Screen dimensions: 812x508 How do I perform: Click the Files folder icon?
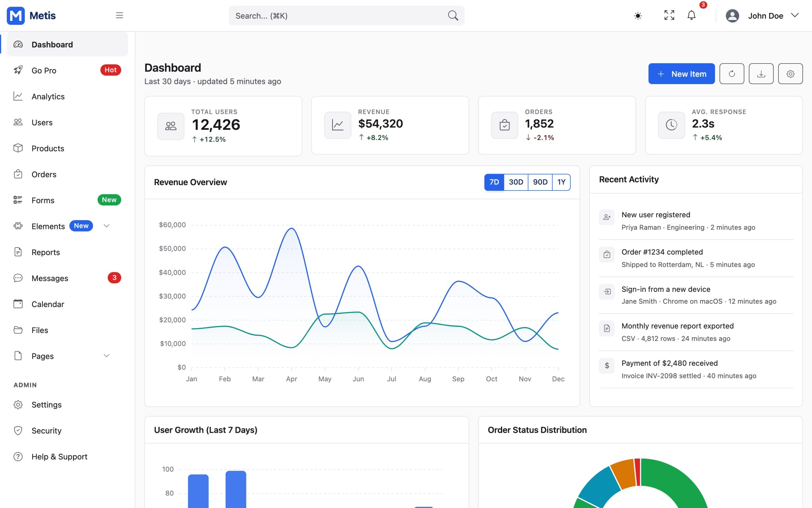pos(18,330)
